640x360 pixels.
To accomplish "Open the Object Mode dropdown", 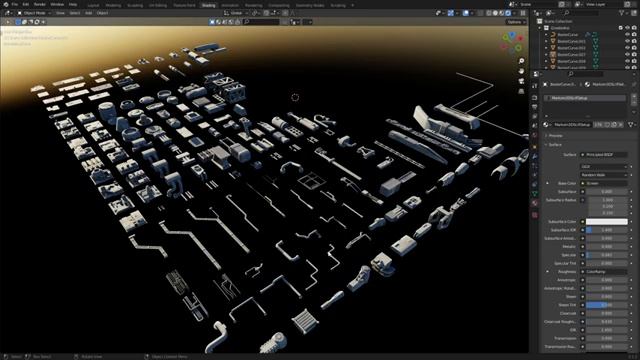I will tap(34, 13).
